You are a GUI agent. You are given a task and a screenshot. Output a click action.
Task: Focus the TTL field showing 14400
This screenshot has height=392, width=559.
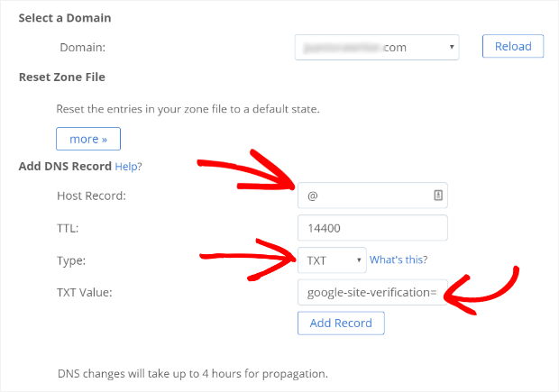pos(372,228)
